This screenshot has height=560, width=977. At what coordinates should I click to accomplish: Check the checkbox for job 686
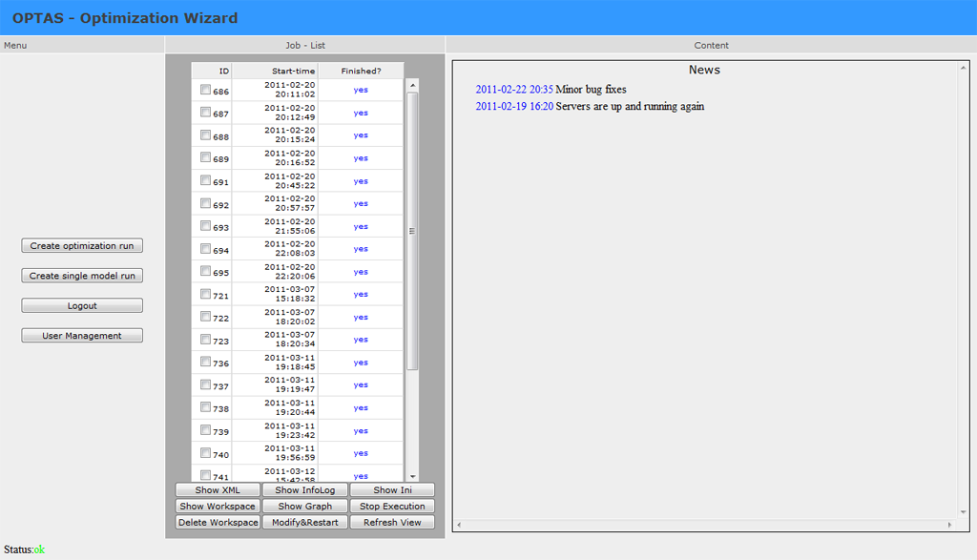point(205,90)
